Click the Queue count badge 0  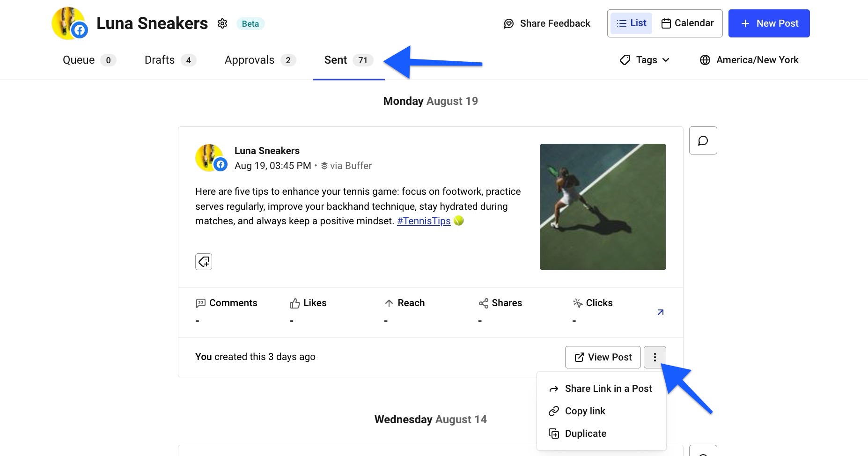108,60
